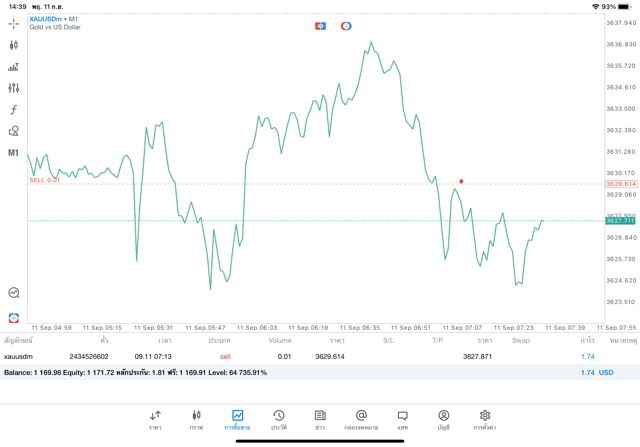Tap the red 3629.614 price label

621,184
